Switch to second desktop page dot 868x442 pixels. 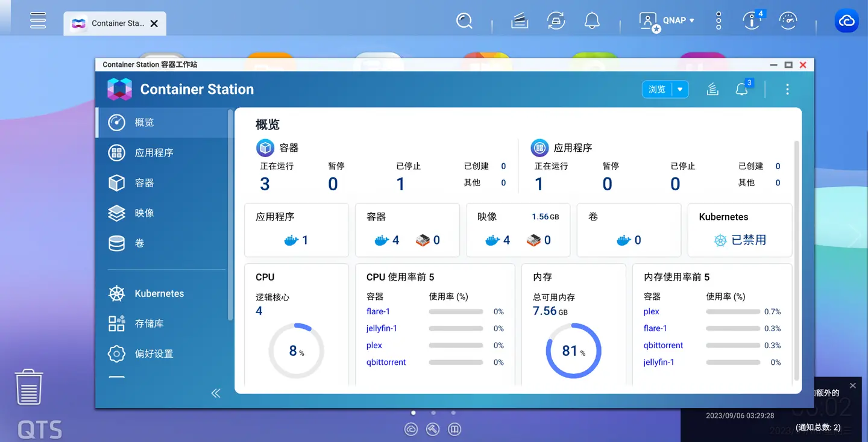(433, 413)
